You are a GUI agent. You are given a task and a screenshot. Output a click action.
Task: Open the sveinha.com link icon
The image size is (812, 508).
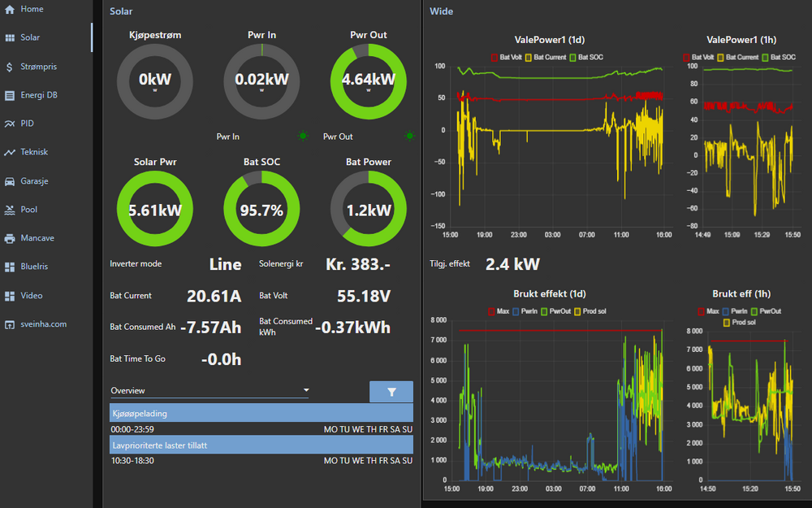point(10,324)
